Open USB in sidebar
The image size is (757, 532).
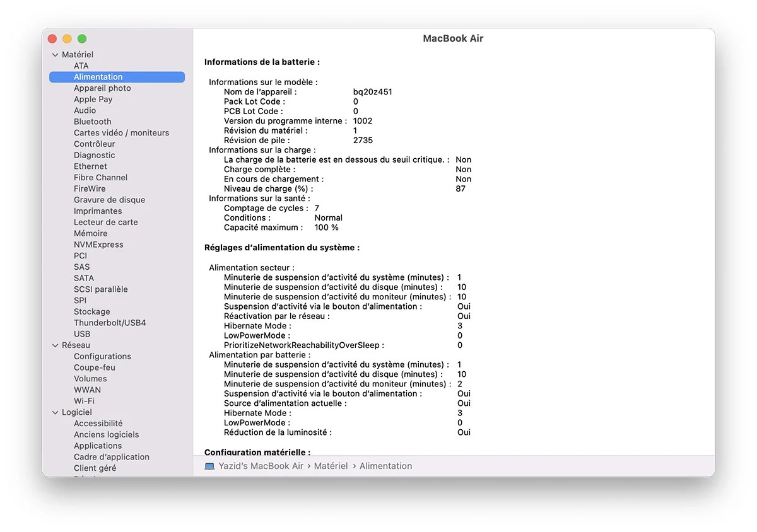[82, 334]
